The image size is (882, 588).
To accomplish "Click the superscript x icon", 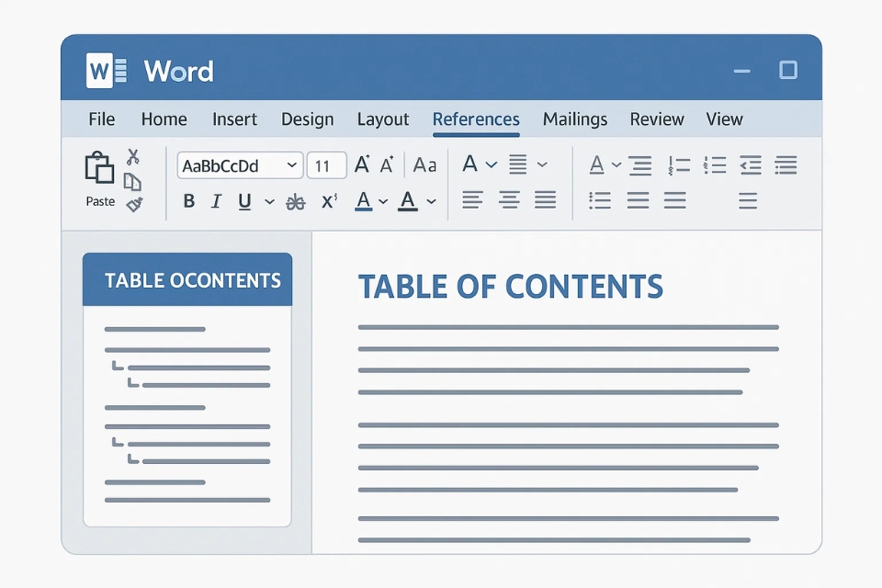I will (x=329, y=201).
